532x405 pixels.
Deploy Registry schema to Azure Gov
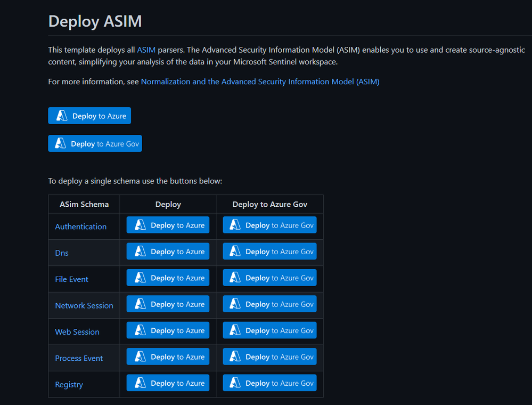pos(270,383)
